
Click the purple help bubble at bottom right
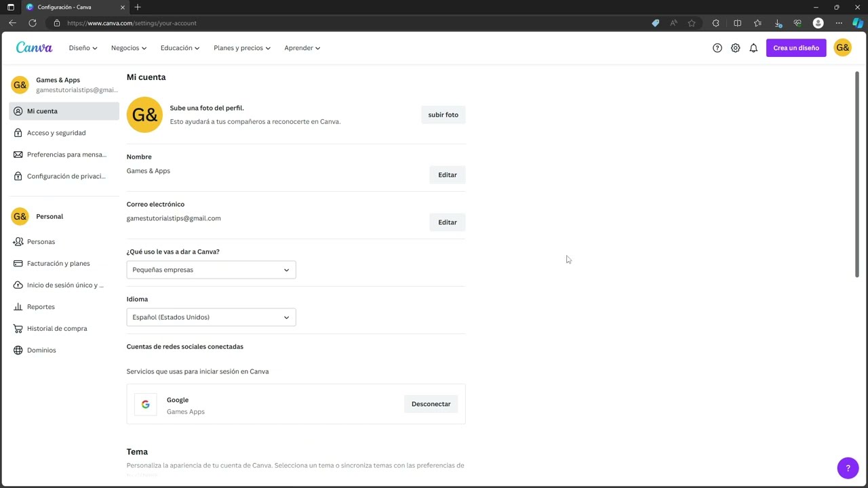point(848,468)
